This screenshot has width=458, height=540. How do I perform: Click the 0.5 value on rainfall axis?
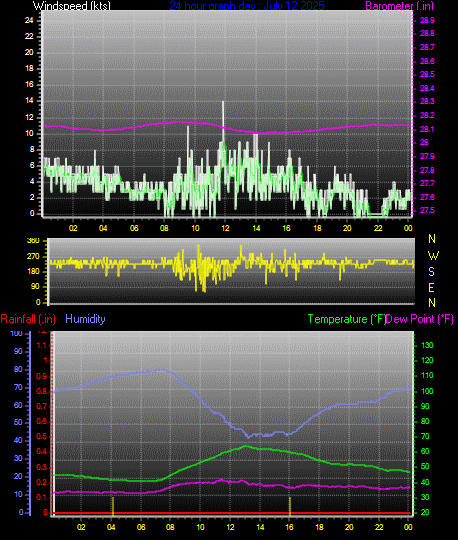(41, 437)
